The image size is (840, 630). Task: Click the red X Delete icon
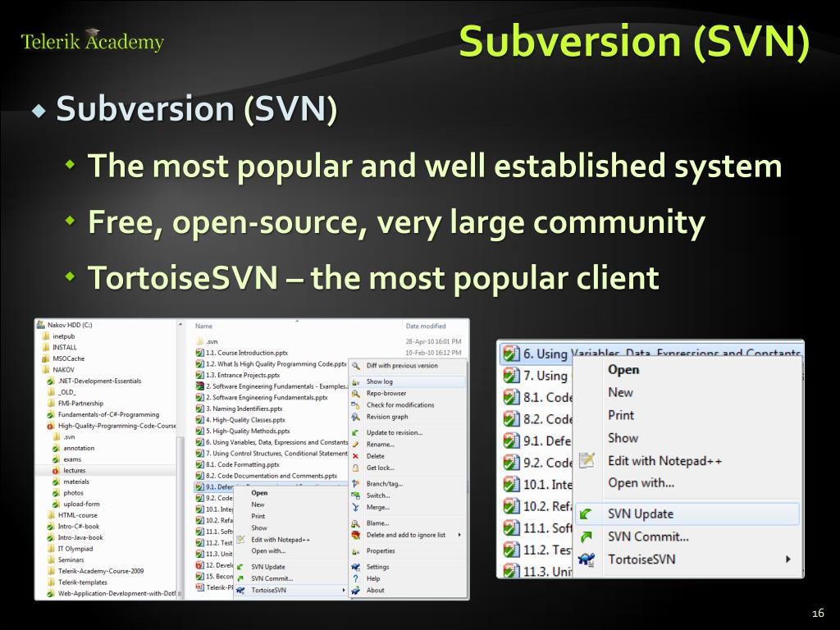coord(355,456)
